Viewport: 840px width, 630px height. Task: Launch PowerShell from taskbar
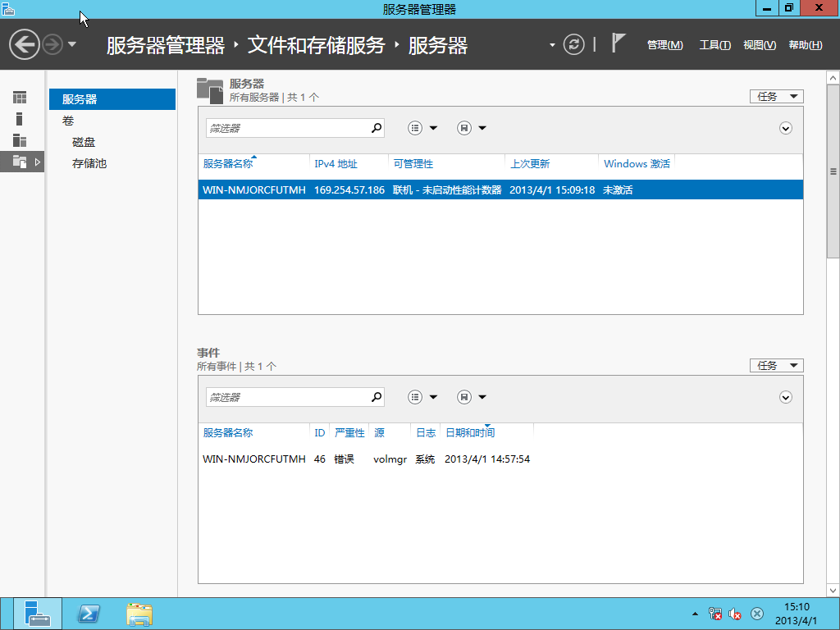89,614
